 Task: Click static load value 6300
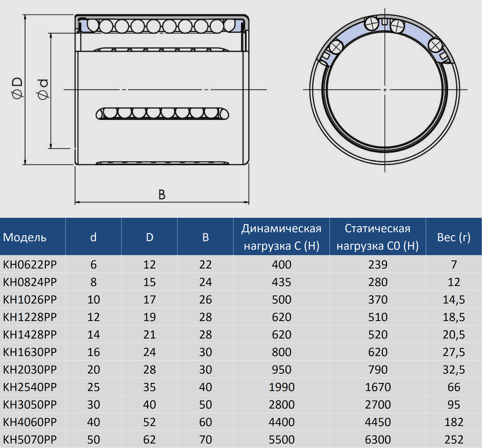click(x=378, y=440)
